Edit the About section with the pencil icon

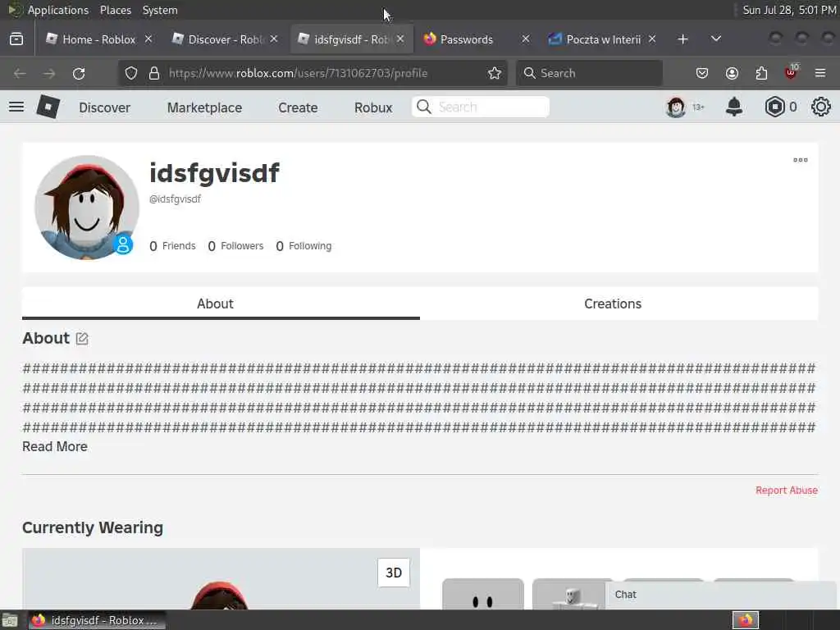point(82,339)
